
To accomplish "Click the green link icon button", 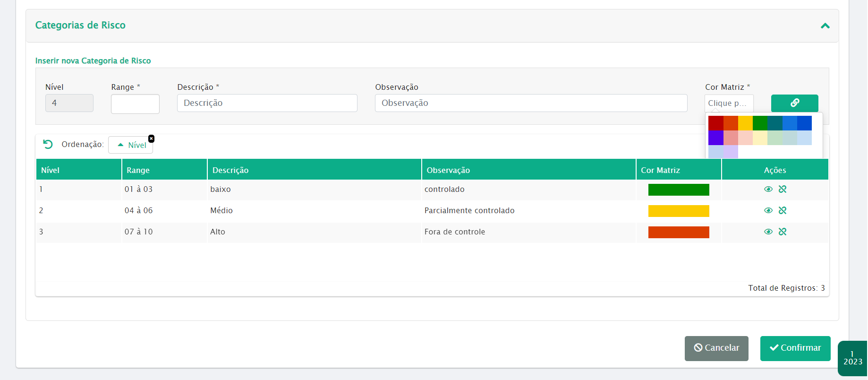I will pos(794,103).
